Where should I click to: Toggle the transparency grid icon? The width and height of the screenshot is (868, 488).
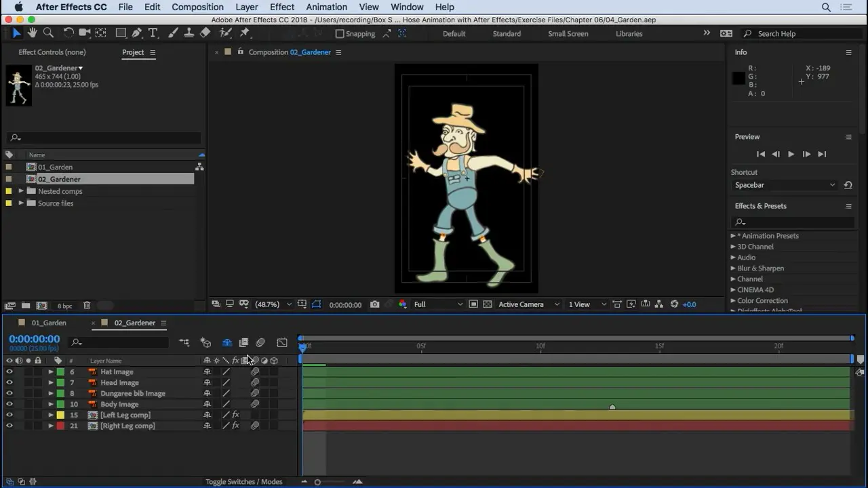point(487,304)
